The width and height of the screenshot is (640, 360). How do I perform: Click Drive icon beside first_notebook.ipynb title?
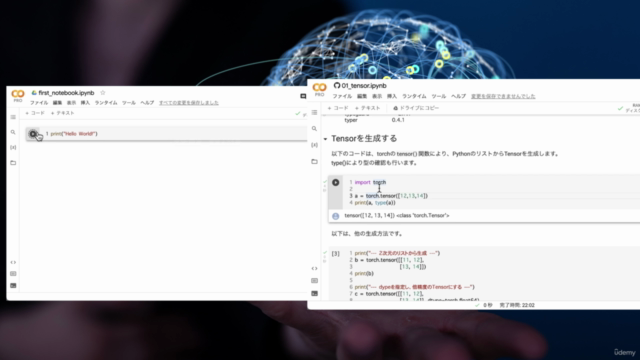34,93
